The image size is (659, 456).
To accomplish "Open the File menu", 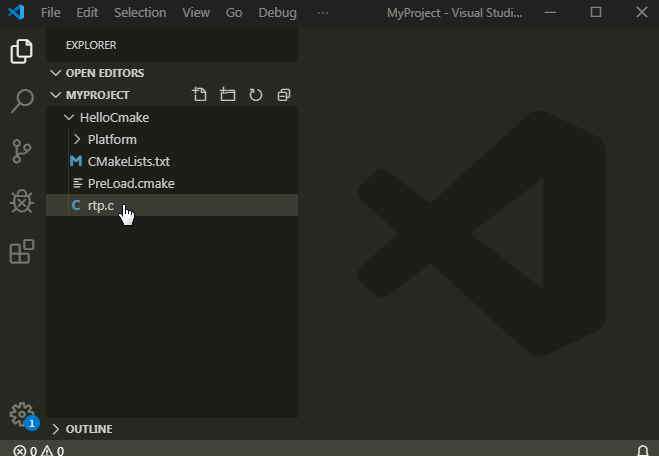I will pos(51,13).
